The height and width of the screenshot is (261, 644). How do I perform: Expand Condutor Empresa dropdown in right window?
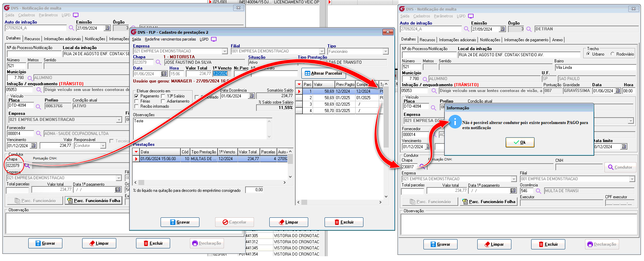pyautogui.click(x=514, y=179)
